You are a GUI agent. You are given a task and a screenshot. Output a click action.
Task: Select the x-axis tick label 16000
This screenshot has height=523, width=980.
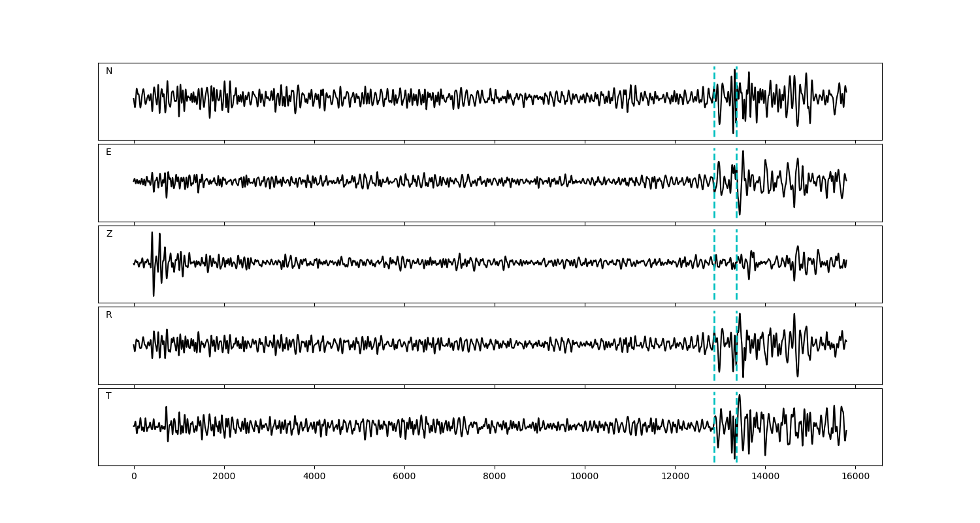click(x=855, y=477)
